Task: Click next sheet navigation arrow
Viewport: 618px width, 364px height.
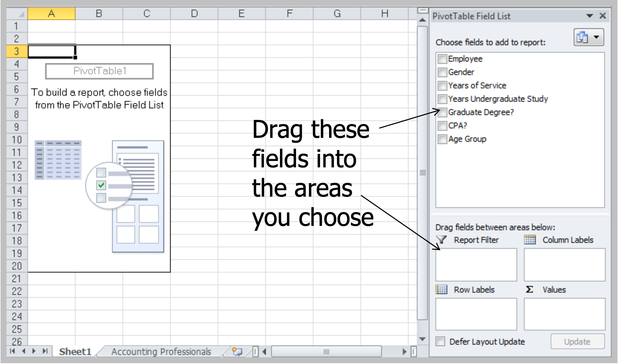Action: point(34,351)
